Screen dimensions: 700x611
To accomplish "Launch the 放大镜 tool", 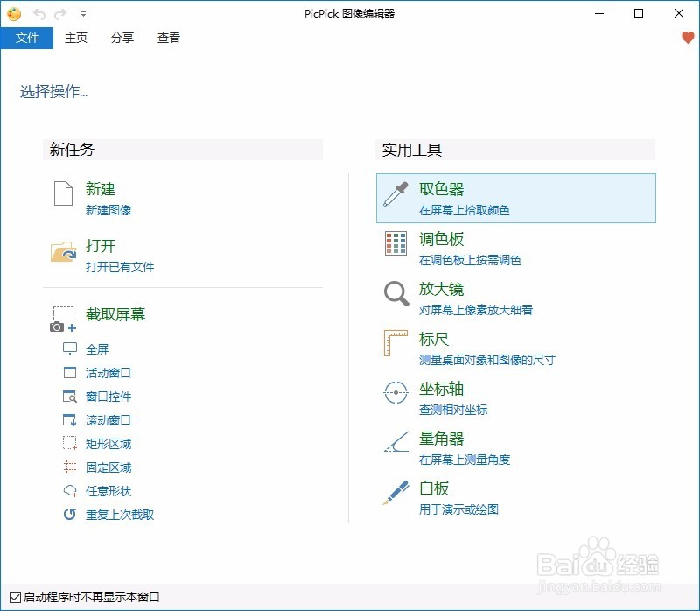I will pos(442,289).
